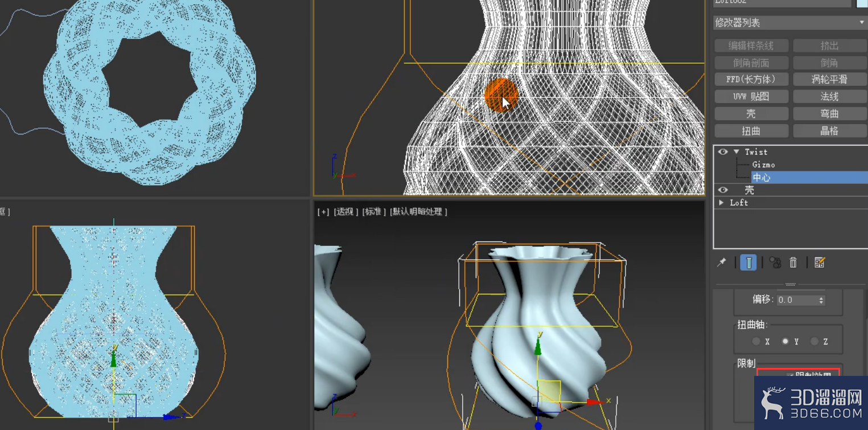The image size is (868, 430).
Task: Click the red X axis arrow in the perspective viewport
Action: [x=595, y=402]
